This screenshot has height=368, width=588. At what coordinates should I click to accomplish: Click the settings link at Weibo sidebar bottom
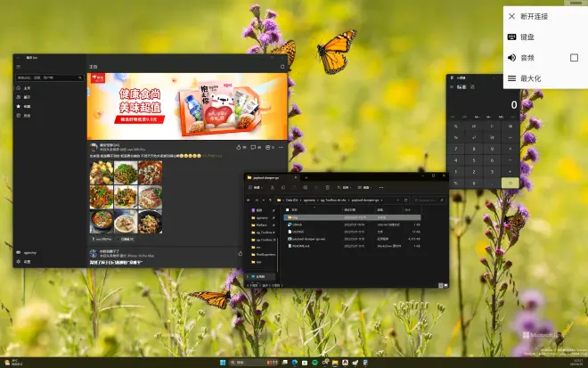pyautogui.click(x=25, y=262)
